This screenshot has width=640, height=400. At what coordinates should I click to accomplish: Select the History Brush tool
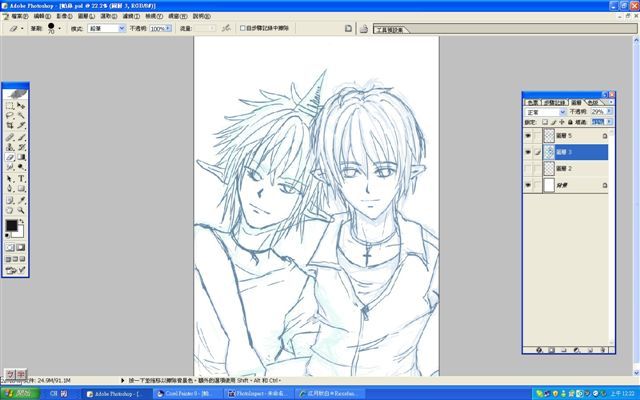click(21, 147)
